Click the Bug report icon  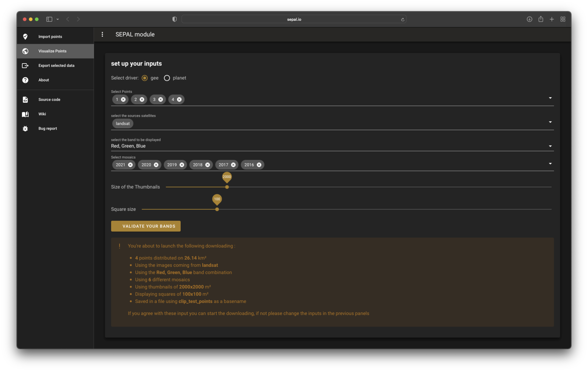[25, 128]
